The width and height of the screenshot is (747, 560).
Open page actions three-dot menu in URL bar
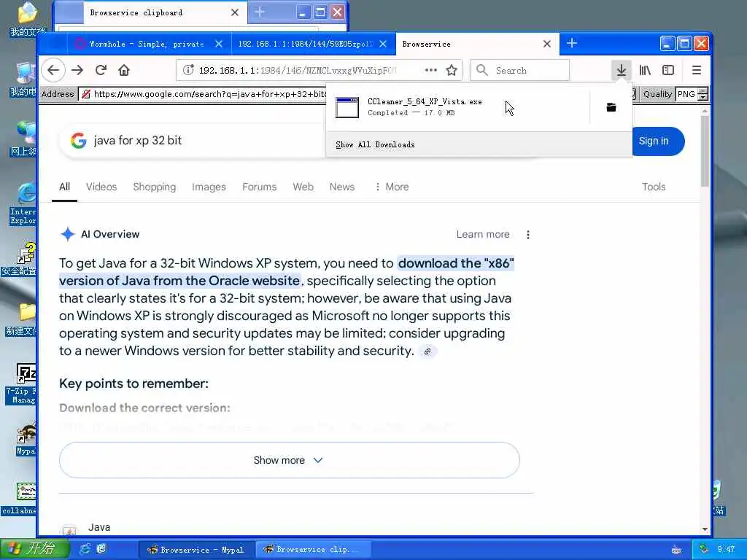[x=430, y=71]
